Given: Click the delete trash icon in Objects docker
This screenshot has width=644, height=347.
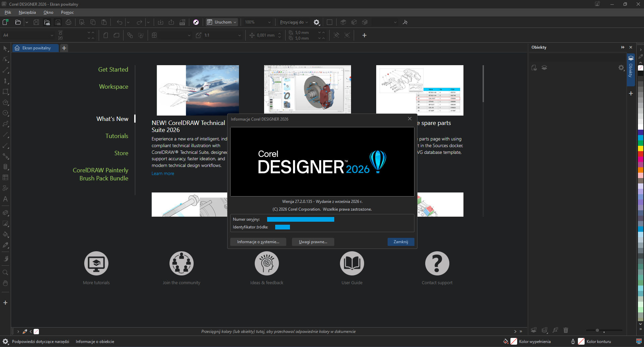Looking at the screenshot, I should 566,330.
